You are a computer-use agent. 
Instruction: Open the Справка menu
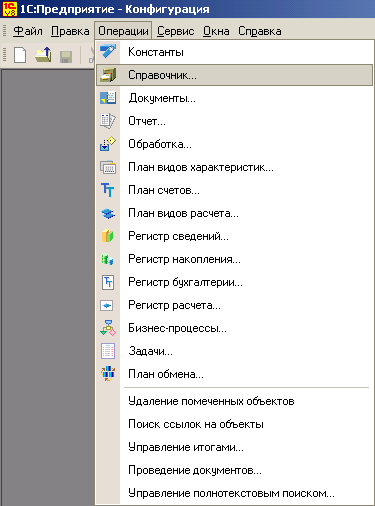pyautogui.click(x=260, y=31)
